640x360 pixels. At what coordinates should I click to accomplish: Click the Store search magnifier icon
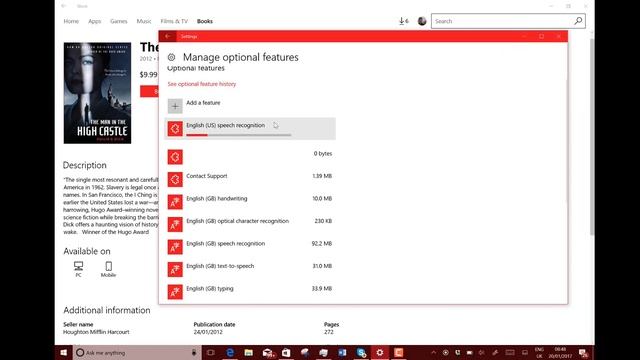578,21
